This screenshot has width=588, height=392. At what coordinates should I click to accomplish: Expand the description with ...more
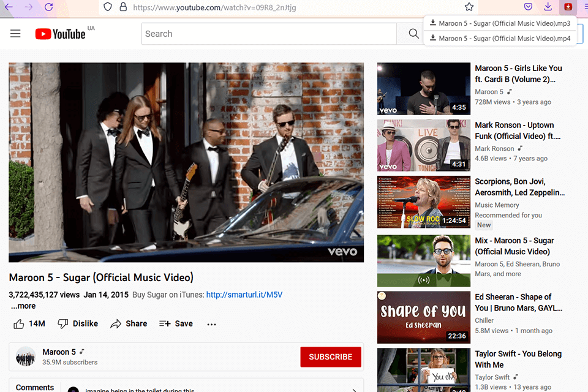[23, 306]
